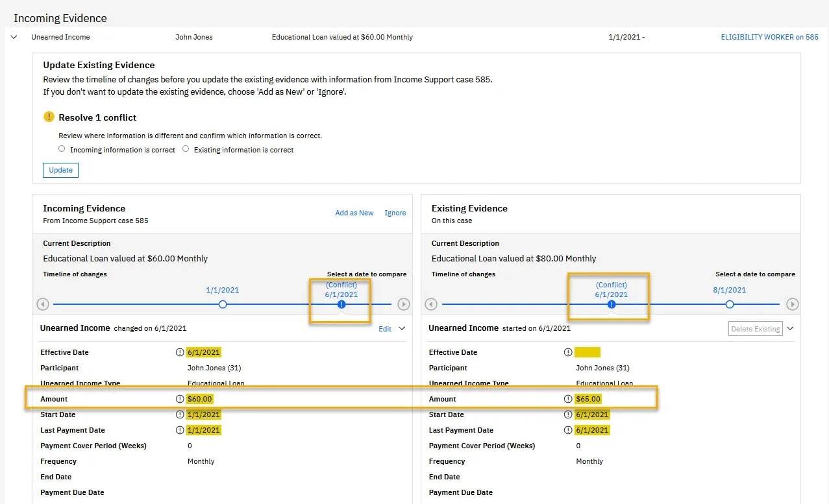Click the $60.00 Amount value in Incoming Evidence
The width and height of the screenshot is (829, 504).
click(200, 399)
